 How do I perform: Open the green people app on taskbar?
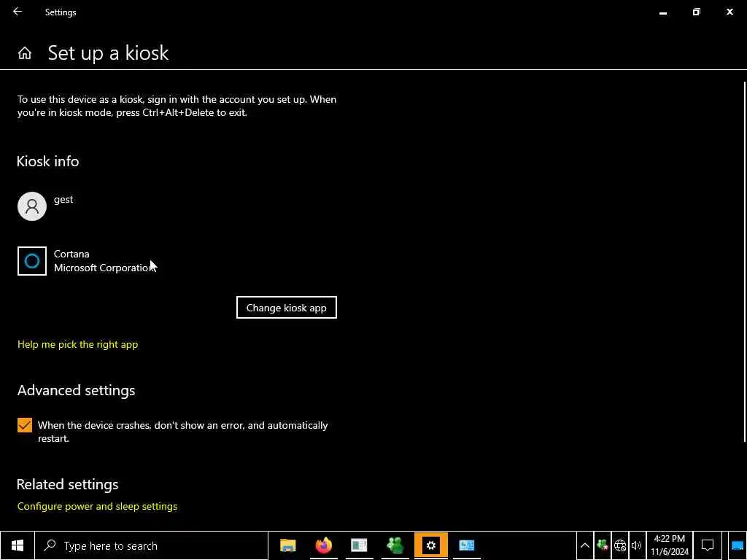click(x=395, y=545)
